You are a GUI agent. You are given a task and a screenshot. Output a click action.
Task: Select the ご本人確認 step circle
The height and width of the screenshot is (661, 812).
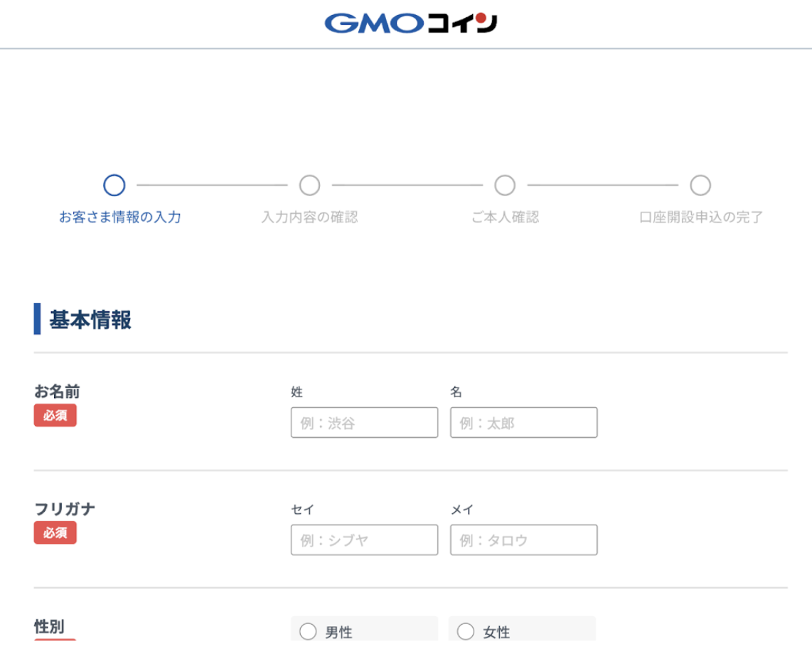click(x=505, y=186)
